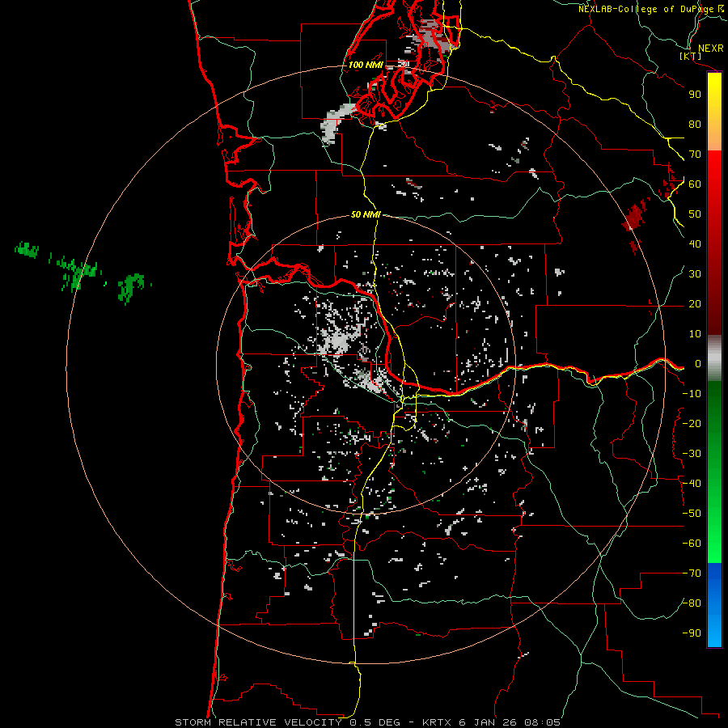Click the 90 value on the velocity scale
The image size is (728, 728).
(695, 95)
